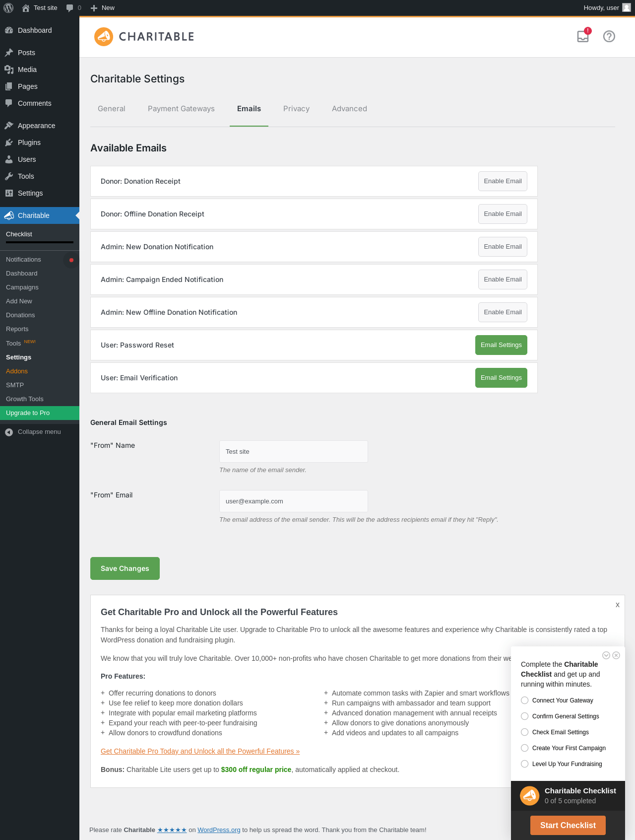Click the Charitable Checklist orange logo
This screenshot has height=840, width=635.
tap(530, 796)
